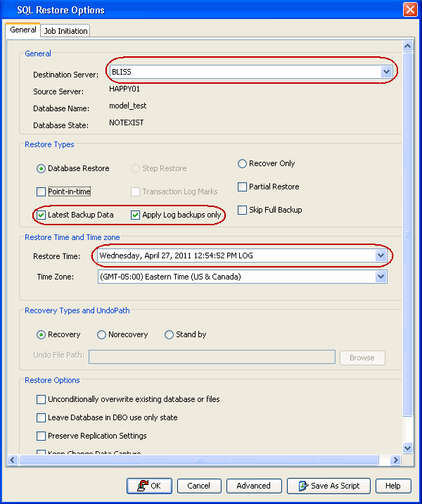The height and width of the screenshot is (504, 422).
Task: Enable the Point-in-time checkbox
Action: point(41,191)
